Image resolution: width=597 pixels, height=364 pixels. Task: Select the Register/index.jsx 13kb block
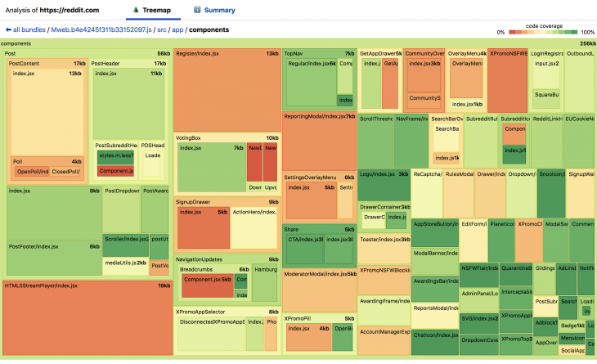pyautogui.click(x=227, y=90)
